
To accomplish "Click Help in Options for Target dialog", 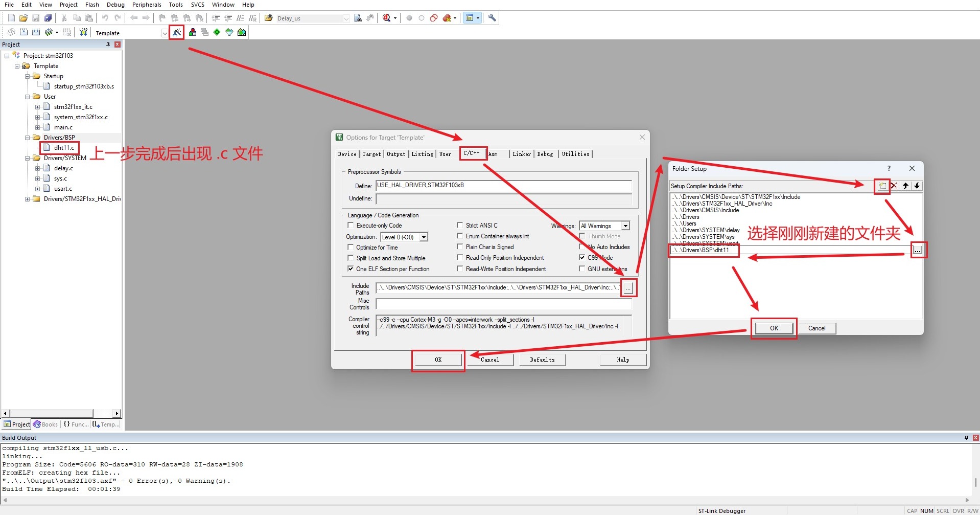I will (x=623, y=360).
